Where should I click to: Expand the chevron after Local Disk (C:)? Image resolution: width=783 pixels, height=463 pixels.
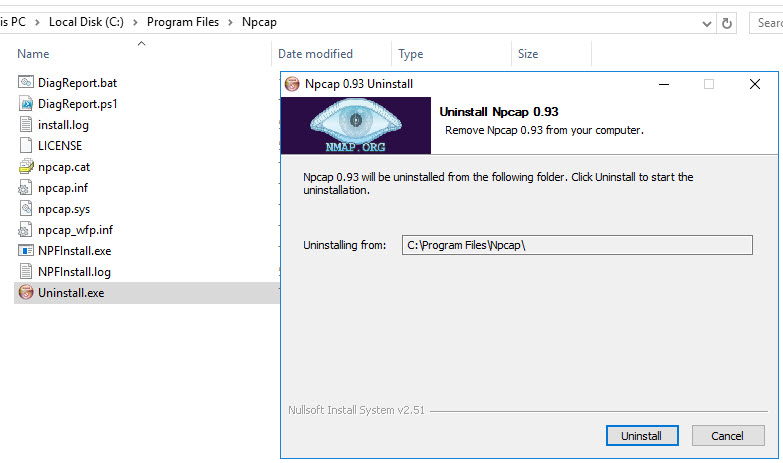point(135,22)
